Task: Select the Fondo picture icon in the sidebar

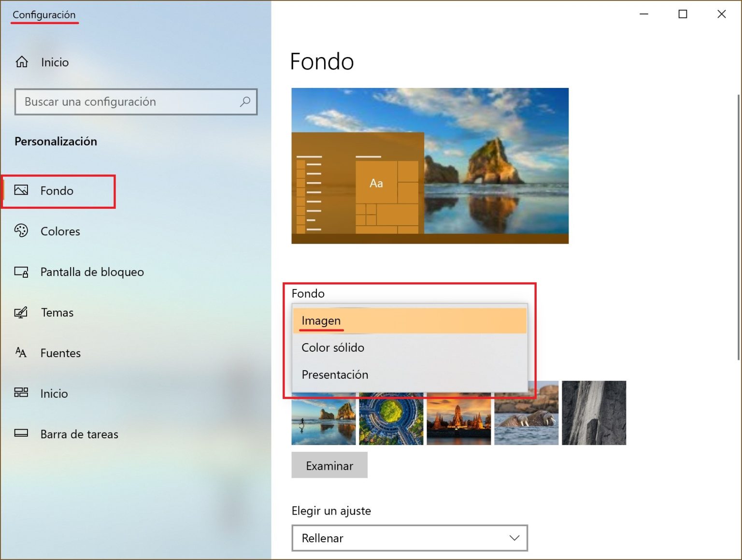Action: 21,190
